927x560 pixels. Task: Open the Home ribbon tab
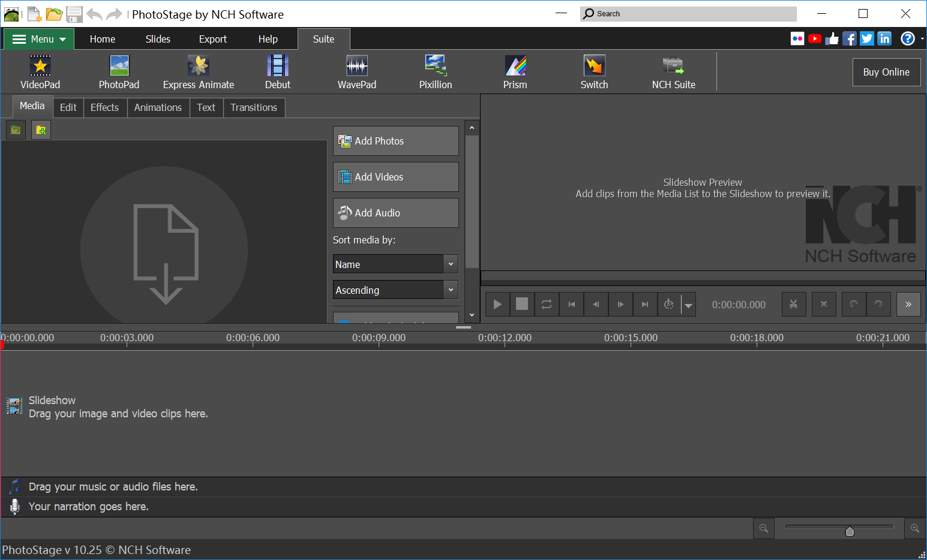pos(103,39)
